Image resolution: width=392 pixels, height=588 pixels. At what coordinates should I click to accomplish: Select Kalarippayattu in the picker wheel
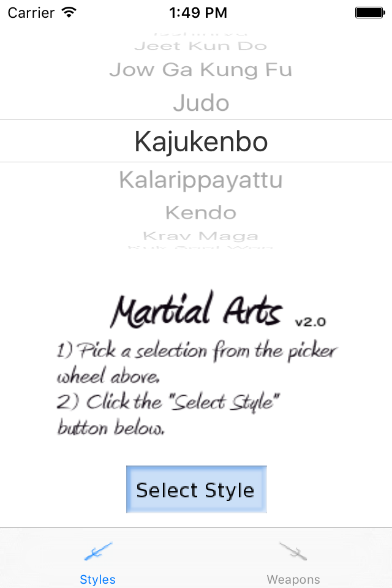coord(201,180)
